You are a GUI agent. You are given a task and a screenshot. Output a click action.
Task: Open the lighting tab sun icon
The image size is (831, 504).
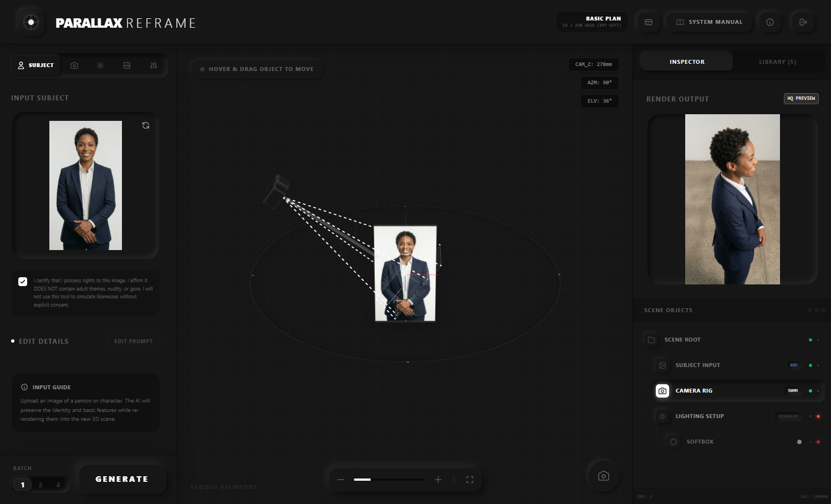click(100, 65)
